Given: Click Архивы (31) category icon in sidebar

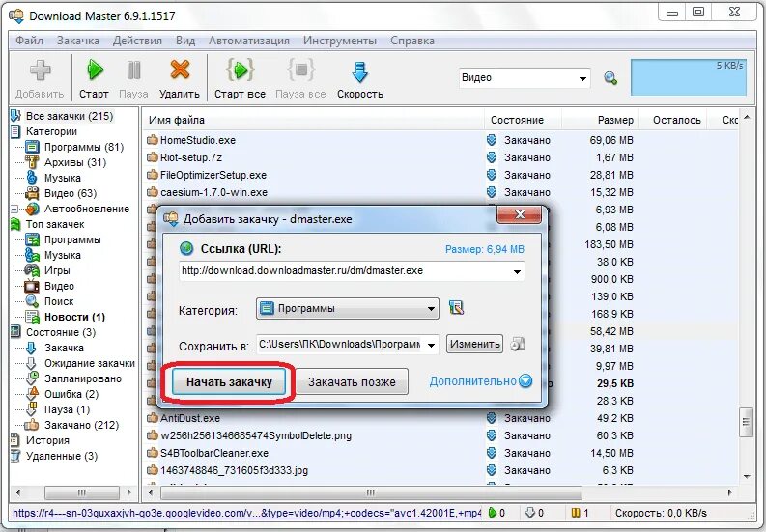Looking at the screenshot, I should tap(32, 162).
